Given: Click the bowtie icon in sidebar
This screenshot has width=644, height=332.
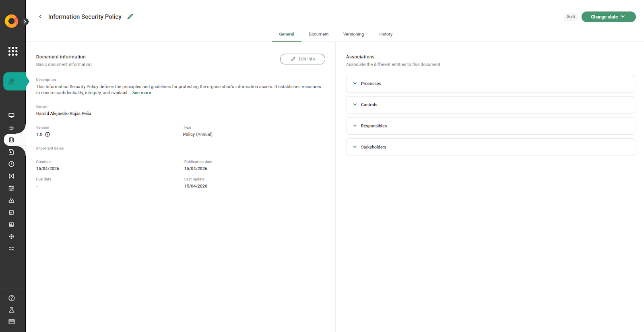Looking at the screenshot, I should click(x=12, y=176).
